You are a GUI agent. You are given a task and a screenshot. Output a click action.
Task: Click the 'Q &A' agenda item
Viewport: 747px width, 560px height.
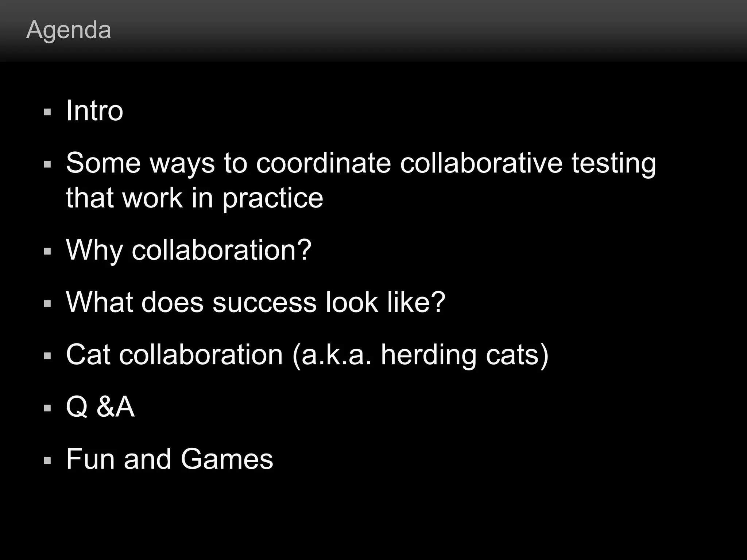[100, 407]
